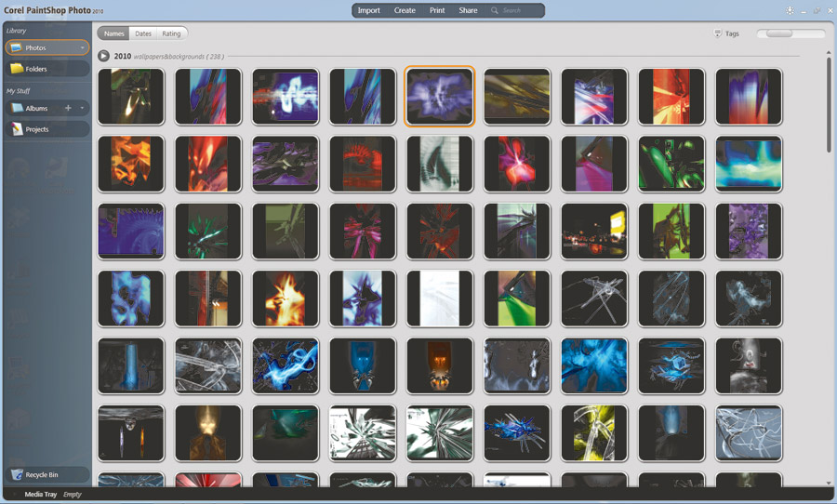
Task: Click the Share button
Action: [468, 10]
